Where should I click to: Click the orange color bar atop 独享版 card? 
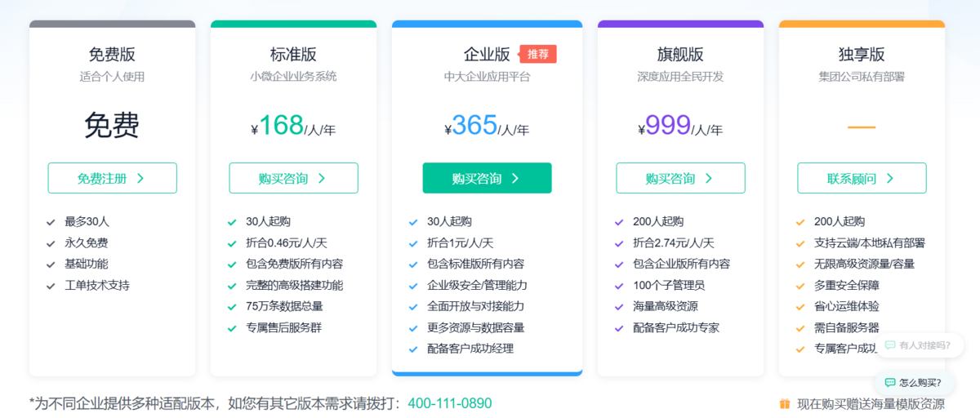[862, 24]
